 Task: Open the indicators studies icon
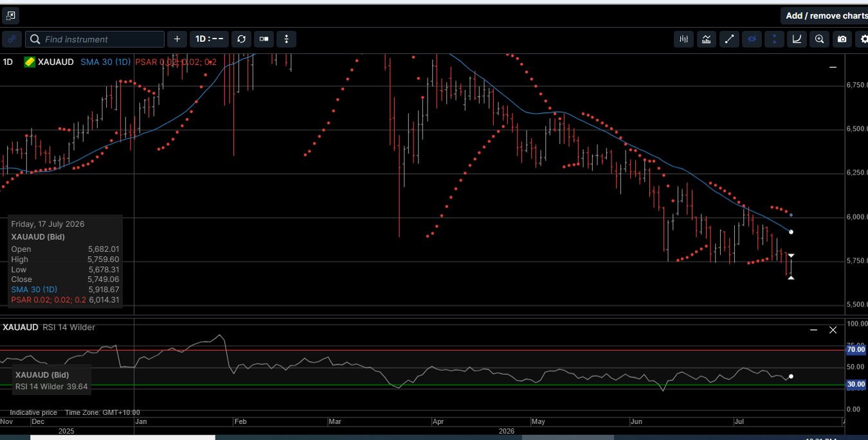point(707,39)
